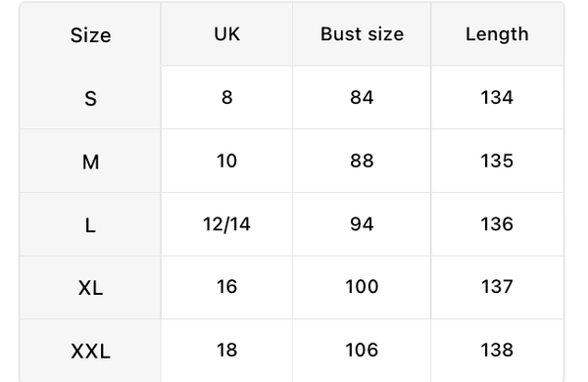Click the Bust size column header
588x382 pixels.
click(362, 34)
